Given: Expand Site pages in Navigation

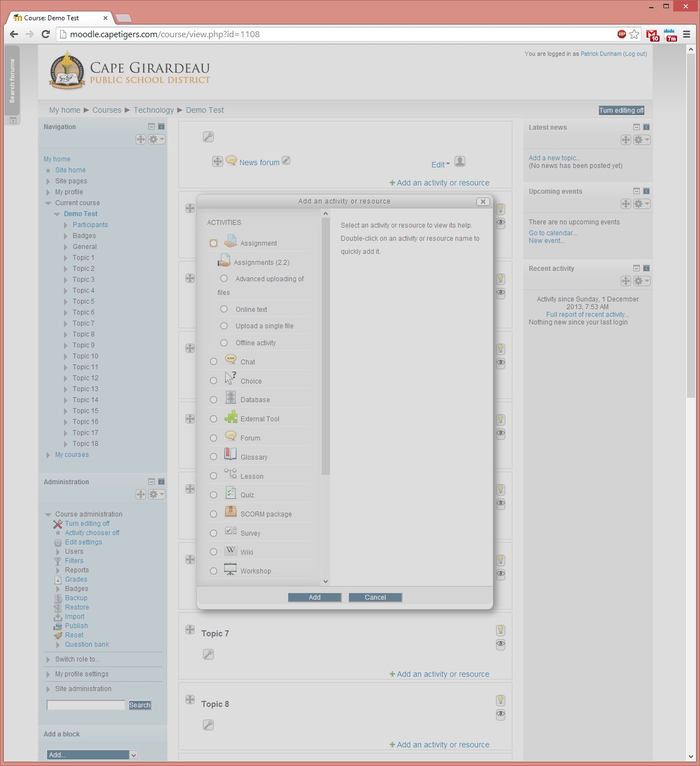Looking at the screenshot, I should pos(48,181).
